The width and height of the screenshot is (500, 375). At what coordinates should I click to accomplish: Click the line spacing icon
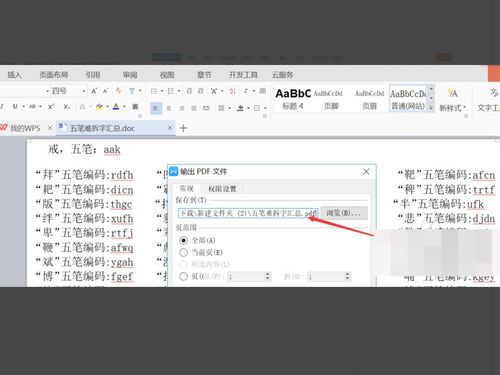221,108
